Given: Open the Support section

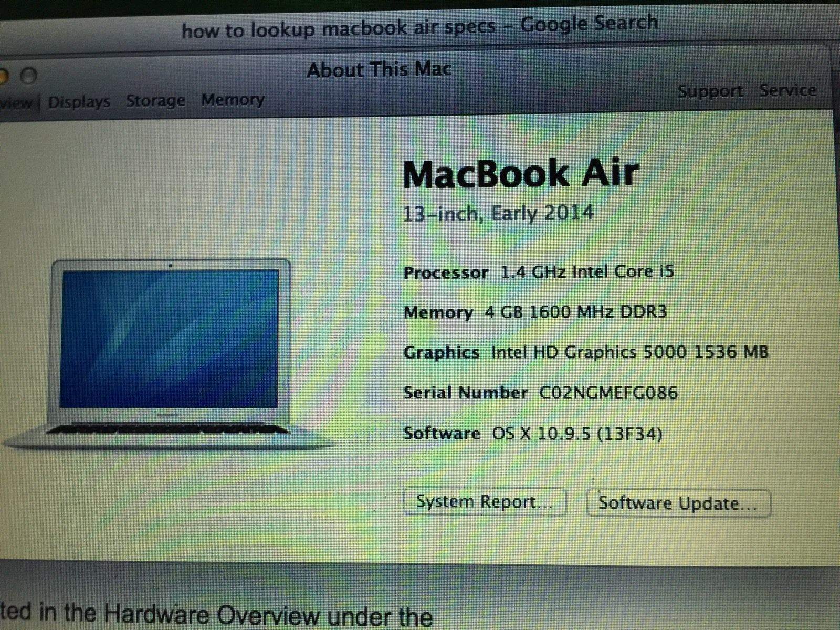Looking at the screenshot, I should [710, 91].
